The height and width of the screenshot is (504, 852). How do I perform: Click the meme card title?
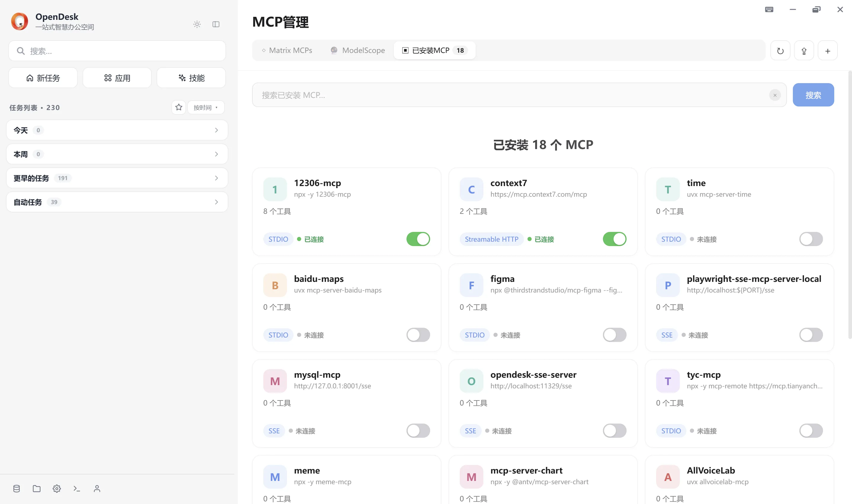click(x=307, y=470)
